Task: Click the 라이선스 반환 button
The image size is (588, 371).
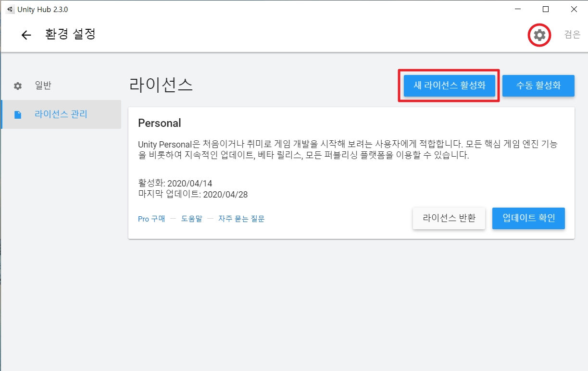Action: click(x=449, y=218)
